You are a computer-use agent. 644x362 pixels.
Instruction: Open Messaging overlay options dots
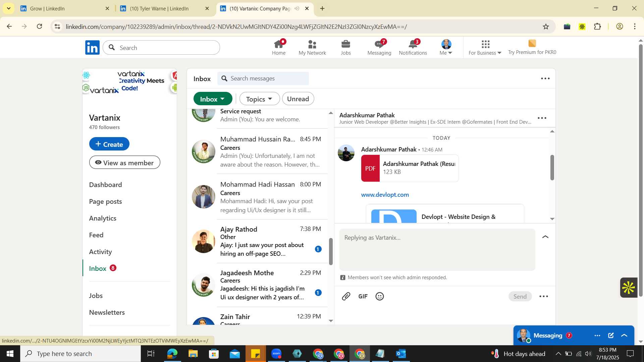[x=597, y=336]
